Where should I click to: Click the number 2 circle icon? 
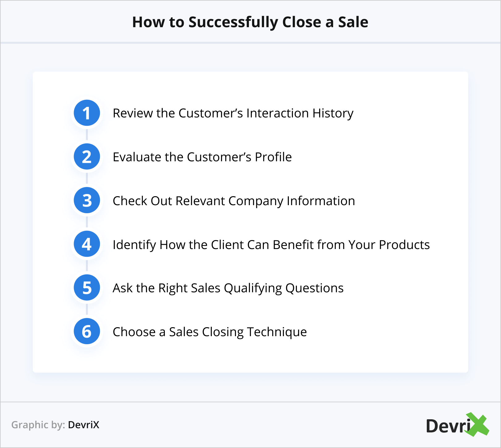coord(87,157)
